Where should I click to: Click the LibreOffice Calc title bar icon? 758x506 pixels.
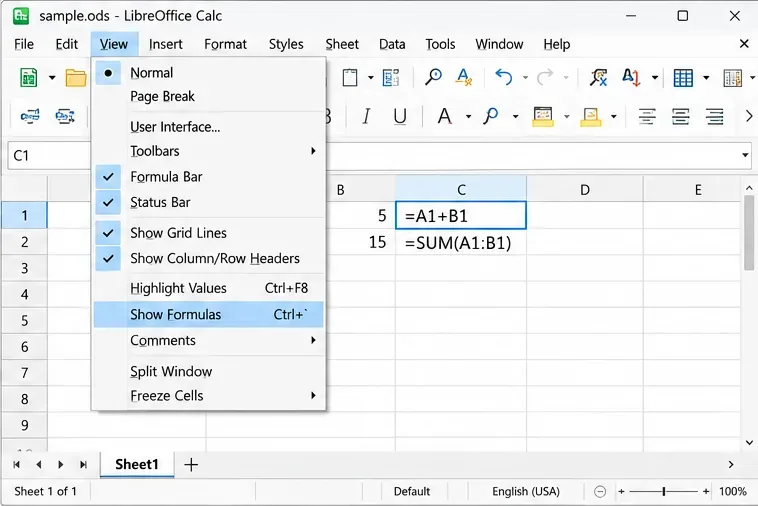[x=21, y=16]
